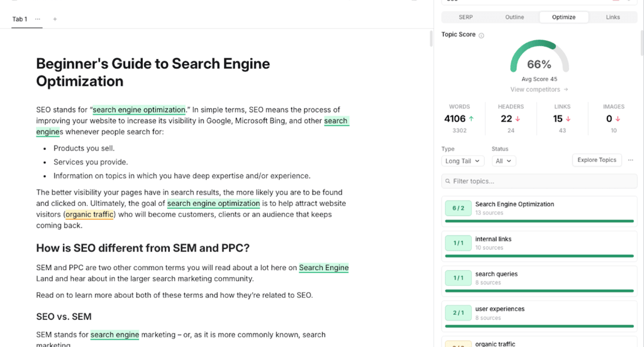
Task: Switch to the Outline tab
Action: [x=514, y=17]
